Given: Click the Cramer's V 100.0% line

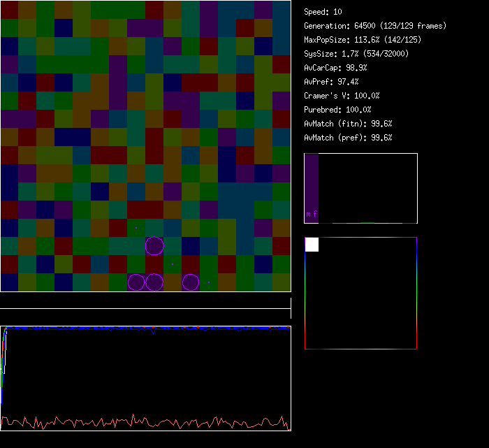Looking at the screenshot, I should click(342, 96).
